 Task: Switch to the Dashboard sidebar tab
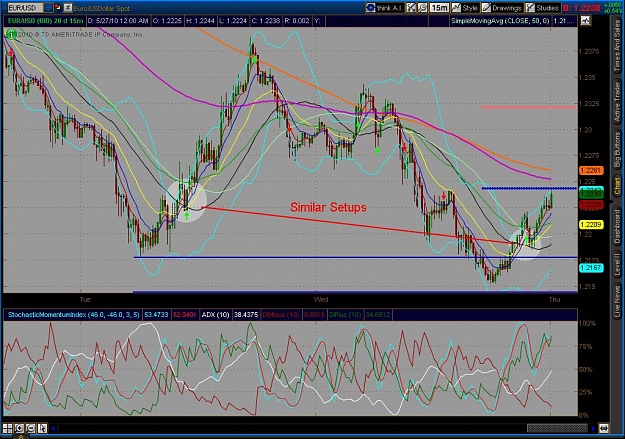click(617, 225)
